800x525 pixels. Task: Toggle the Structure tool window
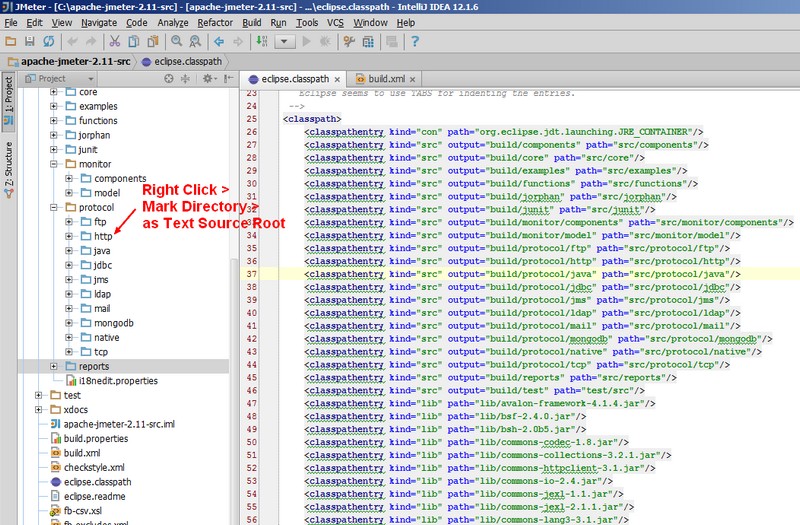[8, 165]
